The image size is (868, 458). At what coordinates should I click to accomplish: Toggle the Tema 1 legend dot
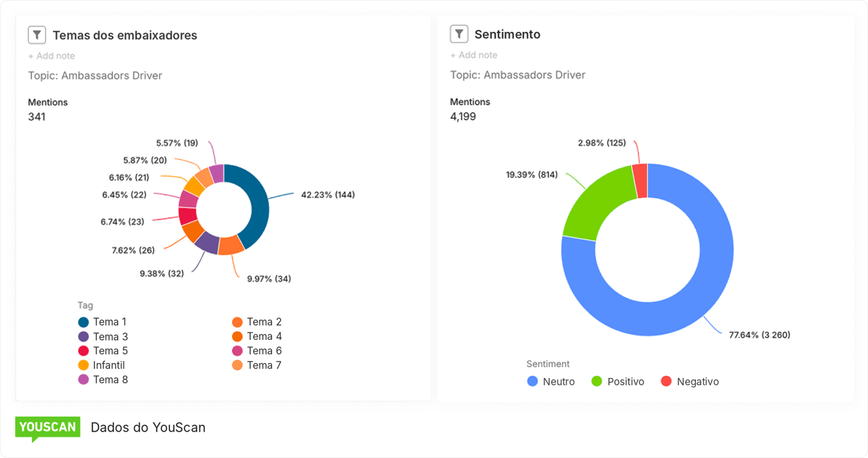tap(83, 322)
